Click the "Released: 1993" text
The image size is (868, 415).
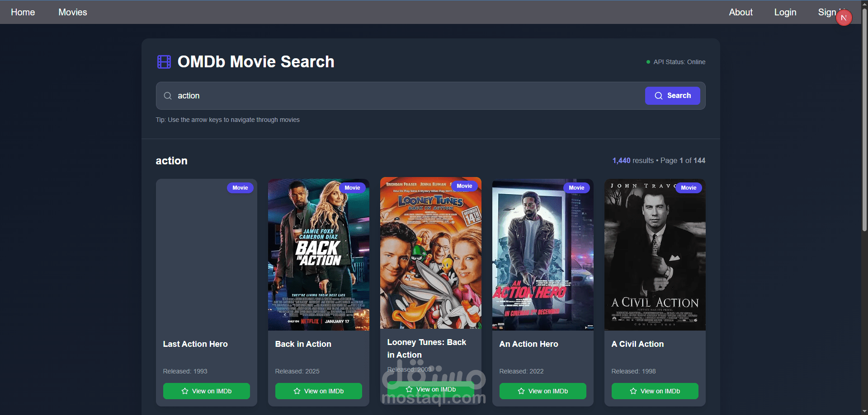click(185, 371)
